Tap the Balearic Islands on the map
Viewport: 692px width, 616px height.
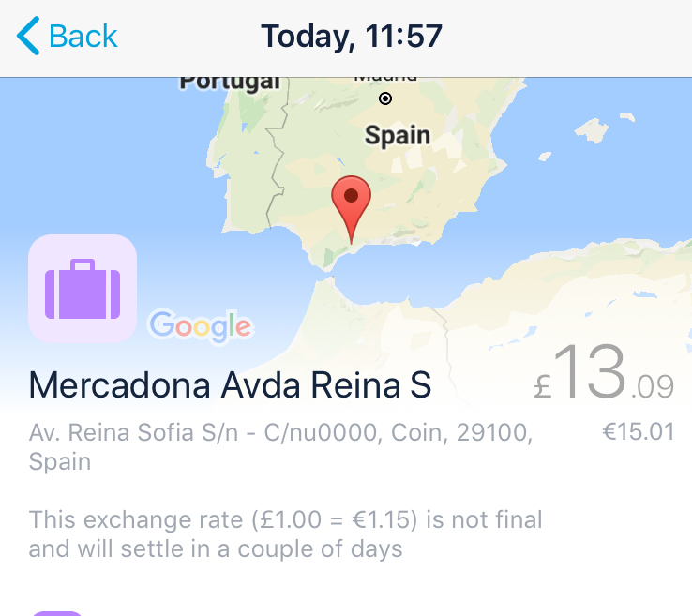[594, 129]
